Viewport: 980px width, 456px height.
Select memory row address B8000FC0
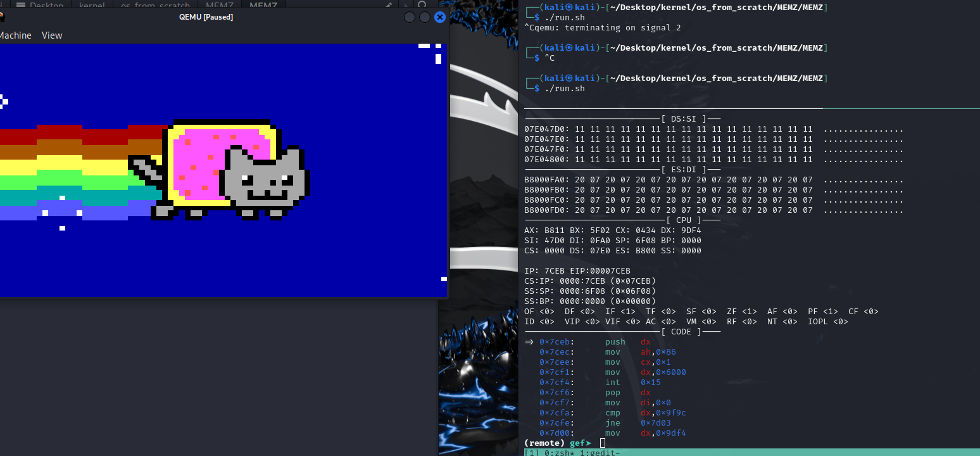[x=547, y=200]
